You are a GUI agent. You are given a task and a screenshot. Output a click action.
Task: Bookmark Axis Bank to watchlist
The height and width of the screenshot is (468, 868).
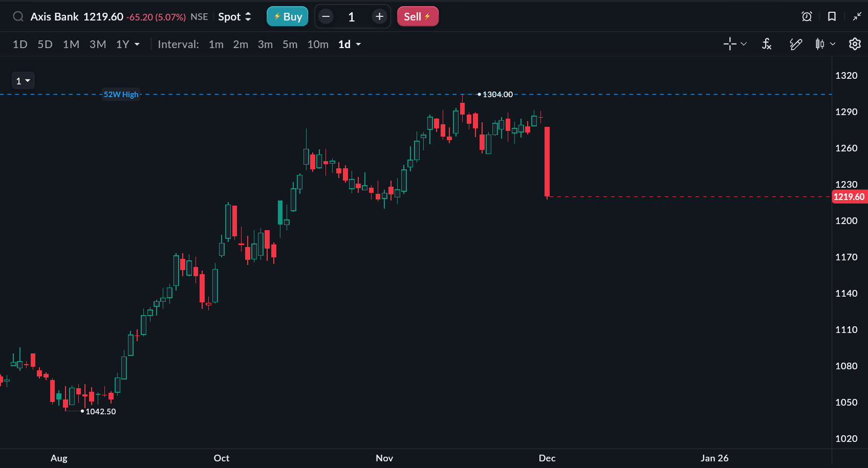832,16
